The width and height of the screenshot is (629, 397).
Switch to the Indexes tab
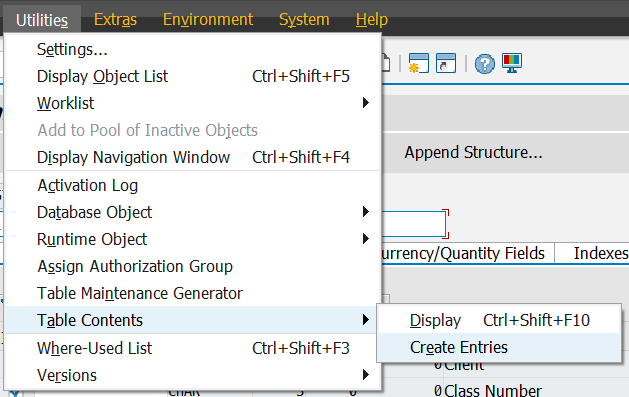pyautogui.click(x=598, y=253)
